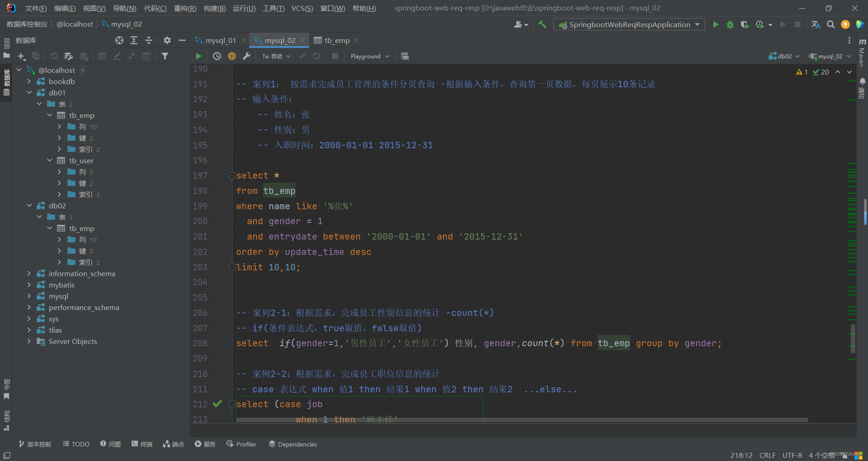868x461 pixels.
Task: Open the Dependencies tool window
Action: click(x=292, y=444)
